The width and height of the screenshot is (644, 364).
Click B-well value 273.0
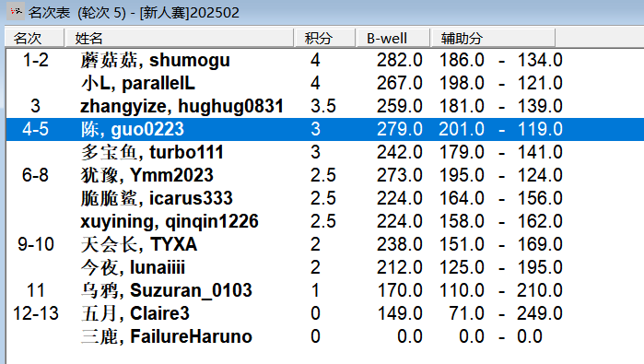click(x=400, y=175)
